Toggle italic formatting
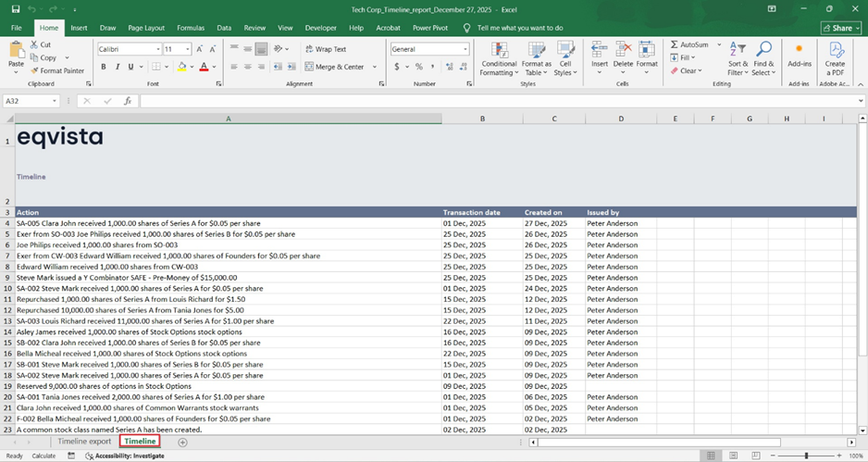The width and height of the screenshot is (868, 462). click(117, 67)
